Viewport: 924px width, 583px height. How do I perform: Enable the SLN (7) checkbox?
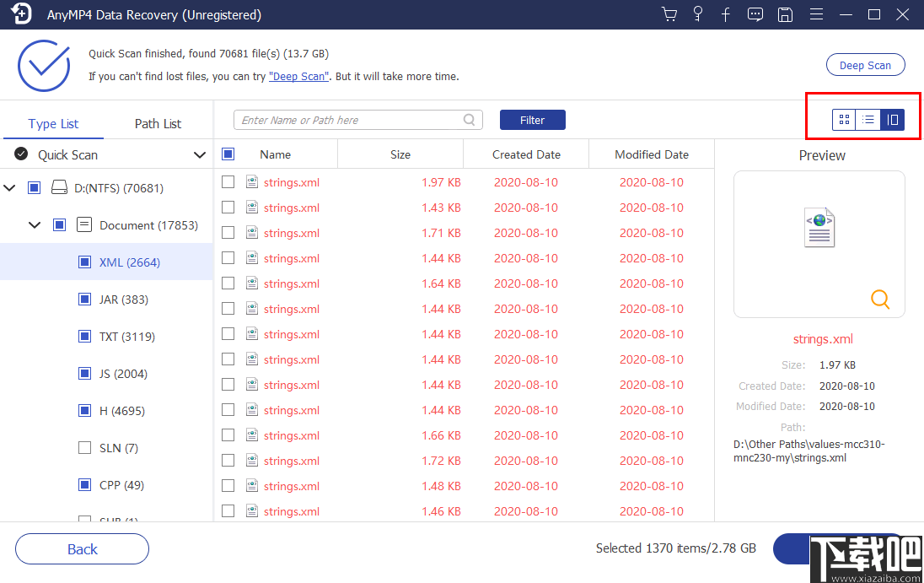tap(85, 447)
